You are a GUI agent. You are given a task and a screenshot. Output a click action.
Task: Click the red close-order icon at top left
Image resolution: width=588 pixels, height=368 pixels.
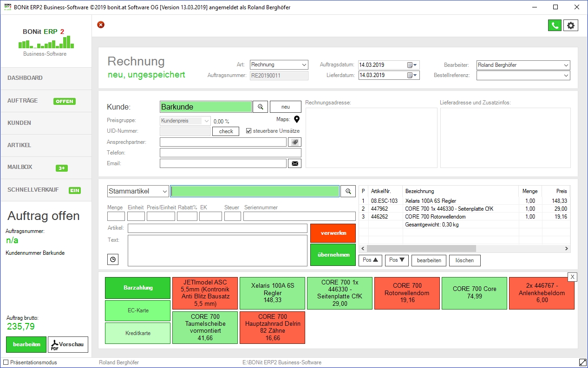click(101, 25)
